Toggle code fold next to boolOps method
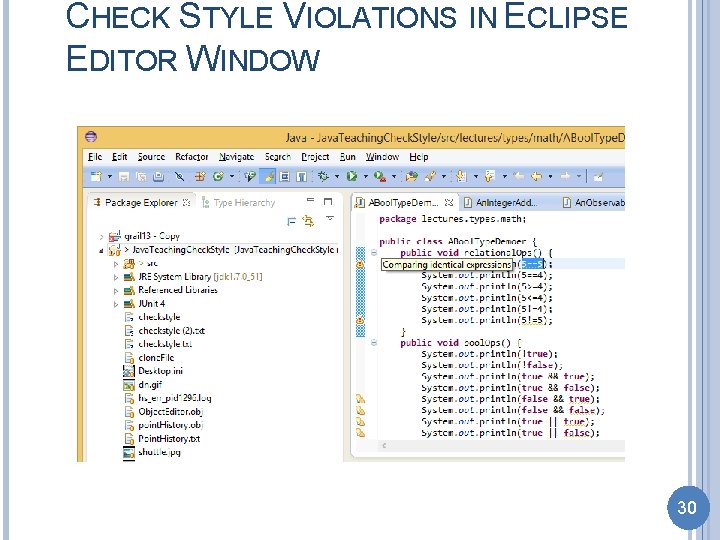 pyautogui.click(x=374, y=343)
